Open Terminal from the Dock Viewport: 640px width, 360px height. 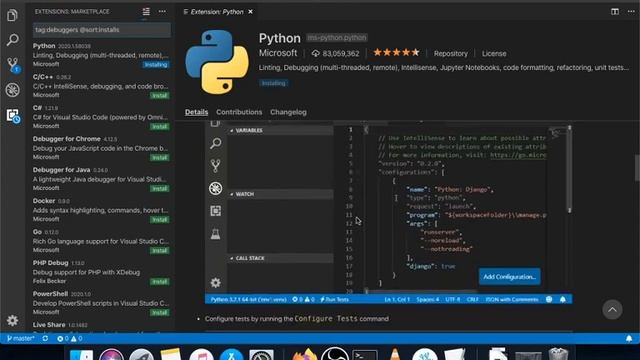pos(364,354)
